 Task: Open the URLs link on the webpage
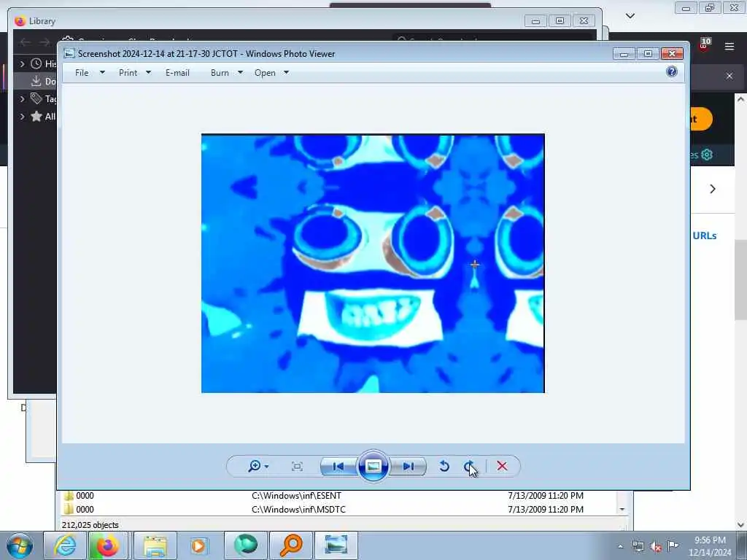tap(705, 236)
